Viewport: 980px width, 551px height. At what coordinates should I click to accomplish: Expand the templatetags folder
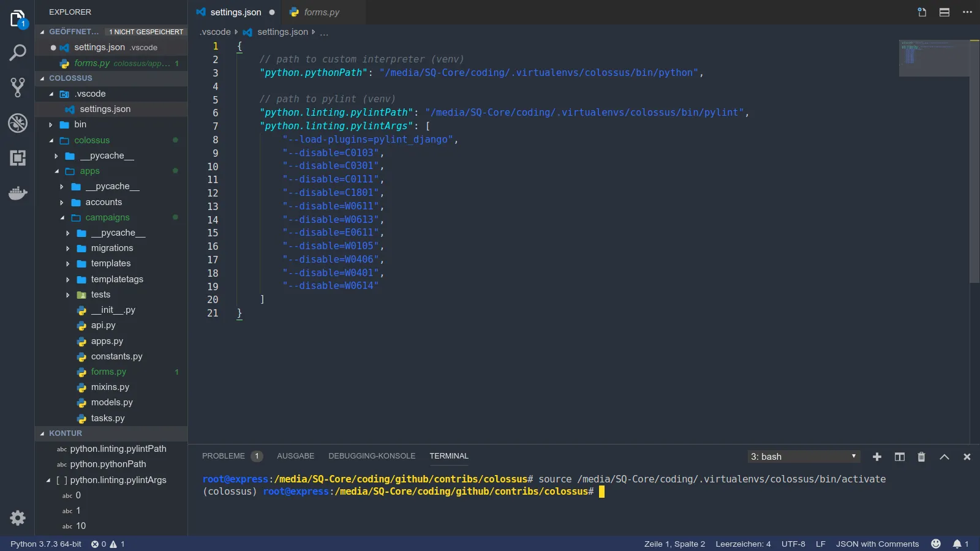coord(68,280)
